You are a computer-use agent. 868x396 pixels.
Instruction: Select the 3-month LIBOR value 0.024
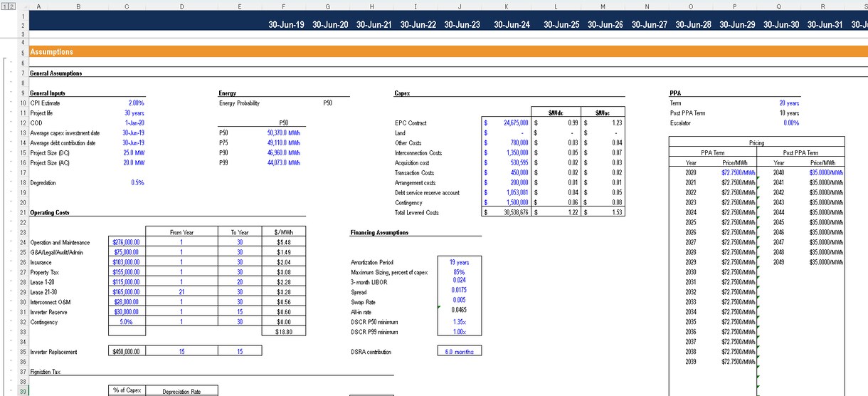click(x=459, y=281)
